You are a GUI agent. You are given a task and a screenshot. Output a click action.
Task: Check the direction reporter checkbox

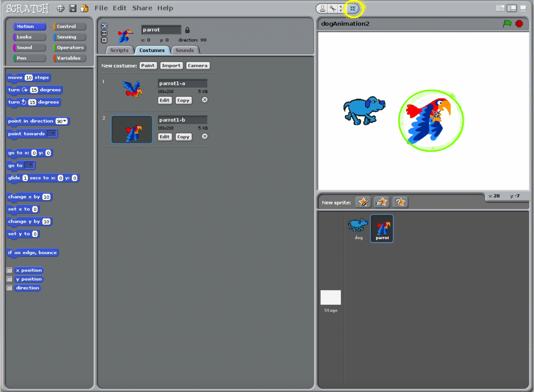click(9, 288)
